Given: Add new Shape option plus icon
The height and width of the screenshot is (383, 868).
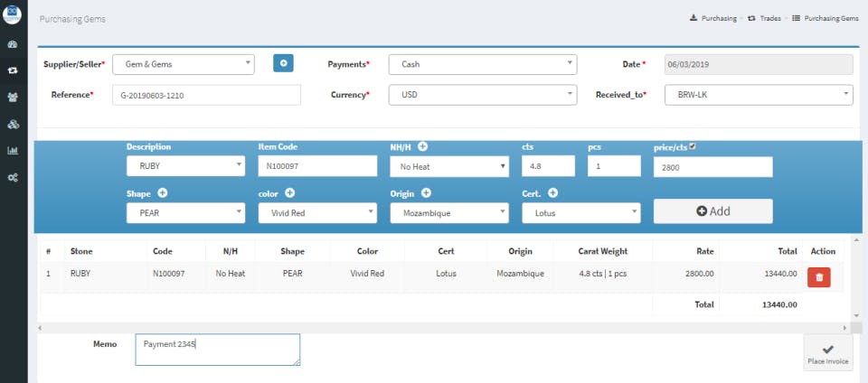Looking at the screenshot, I should 162,193.
